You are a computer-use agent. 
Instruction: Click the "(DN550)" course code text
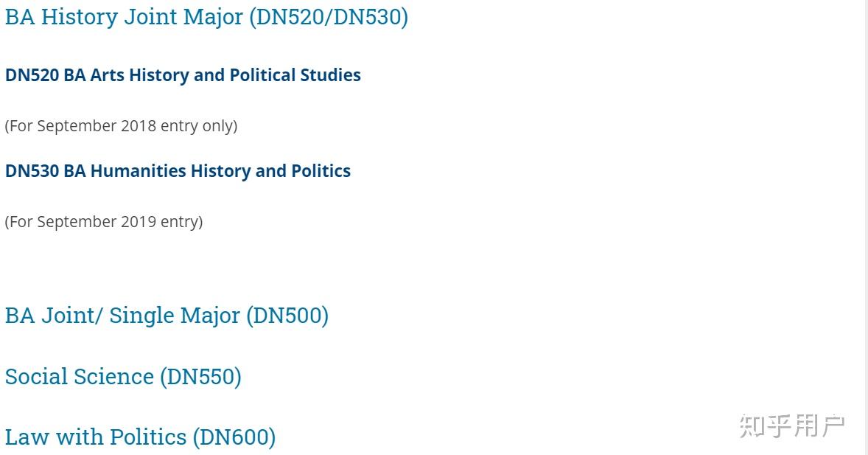tap(200, 376)
